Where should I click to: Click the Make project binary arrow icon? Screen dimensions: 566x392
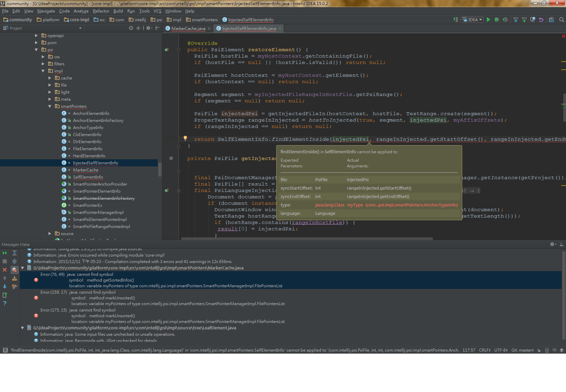(x=456, y=20)
